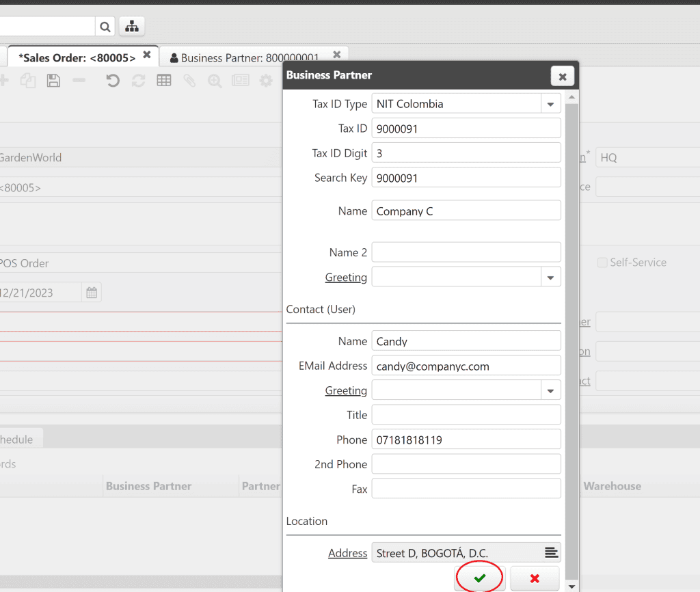Screen dimensions: 700x592
Task: Select the Sales Order <80005> tab
Action: click(77, 58)
